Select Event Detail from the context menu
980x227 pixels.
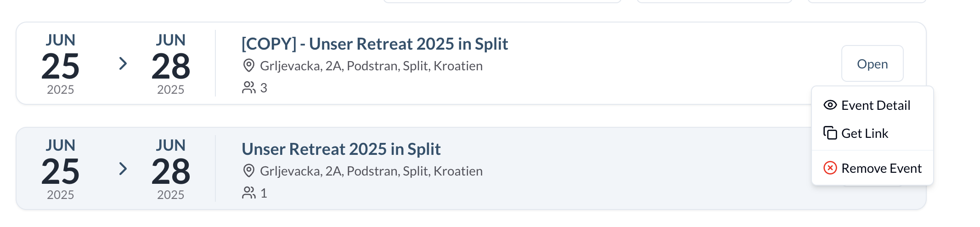coord(875,106)
